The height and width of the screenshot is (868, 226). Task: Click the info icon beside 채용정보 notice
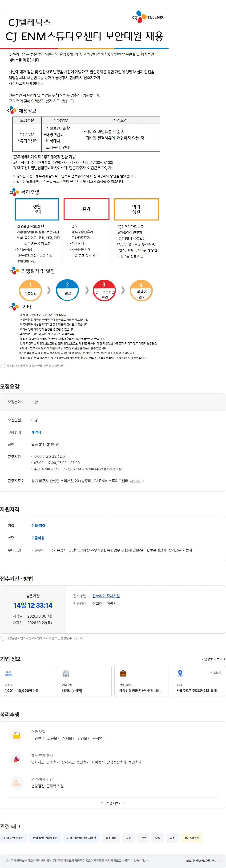(3, 365)
